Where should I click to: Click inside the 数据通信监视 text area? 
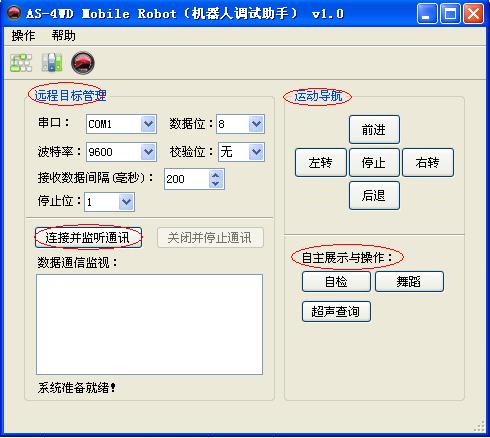(149, 324)
